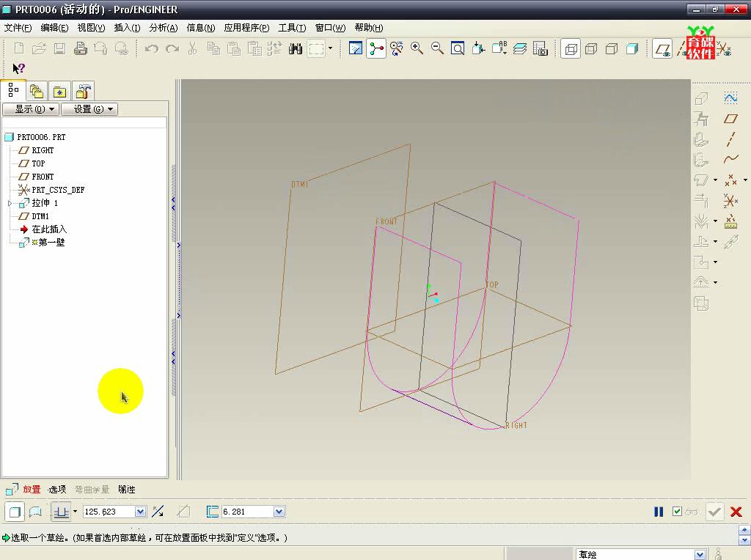The image size is (751, 560).
Task: Open the Find binoculars tool
Action: (x=296, y=48)
